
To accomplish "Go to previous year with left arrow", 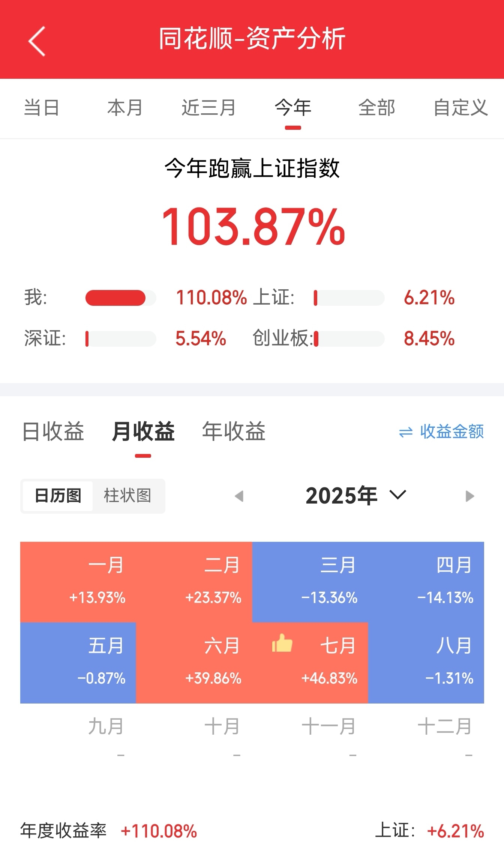I will click(x=239, y=496).
